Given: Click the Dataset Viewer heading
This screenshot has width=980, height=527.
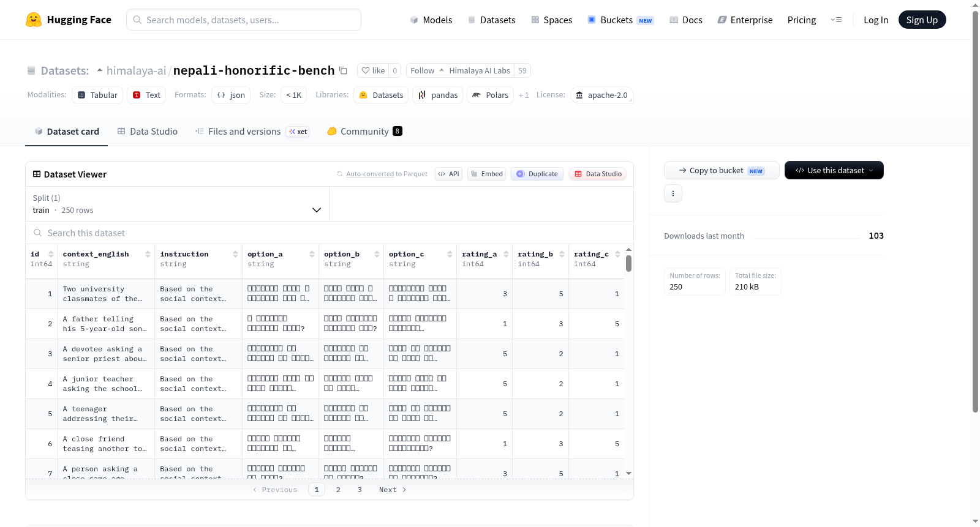Looking at the screenshot, I should [x=75, y=174].
